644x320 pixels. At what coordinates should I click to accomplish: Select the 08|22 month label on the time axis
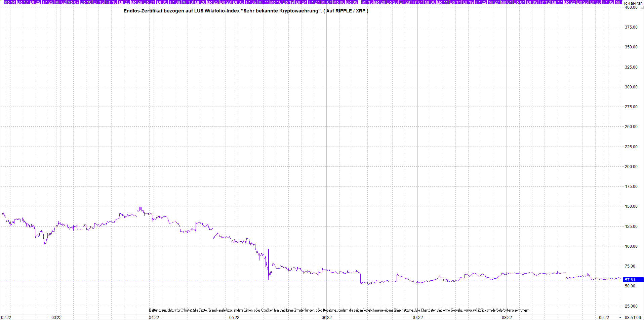click(507, 317)
